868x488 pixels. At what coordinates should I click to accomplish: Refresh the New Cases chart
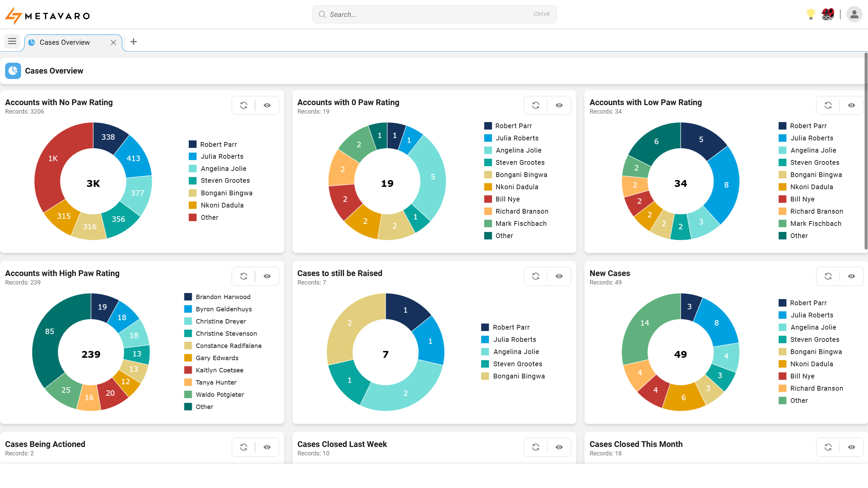pos(828,276)
